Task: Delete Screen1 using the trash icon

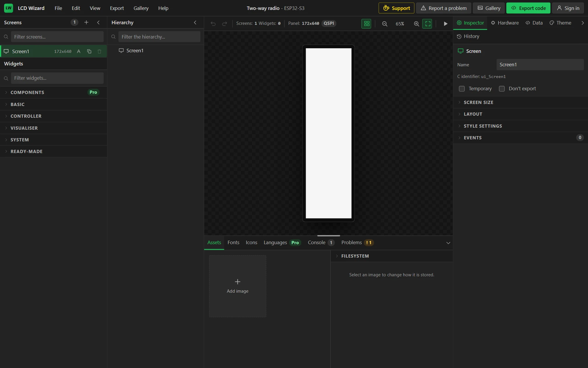Action: (x=99, y=51)
